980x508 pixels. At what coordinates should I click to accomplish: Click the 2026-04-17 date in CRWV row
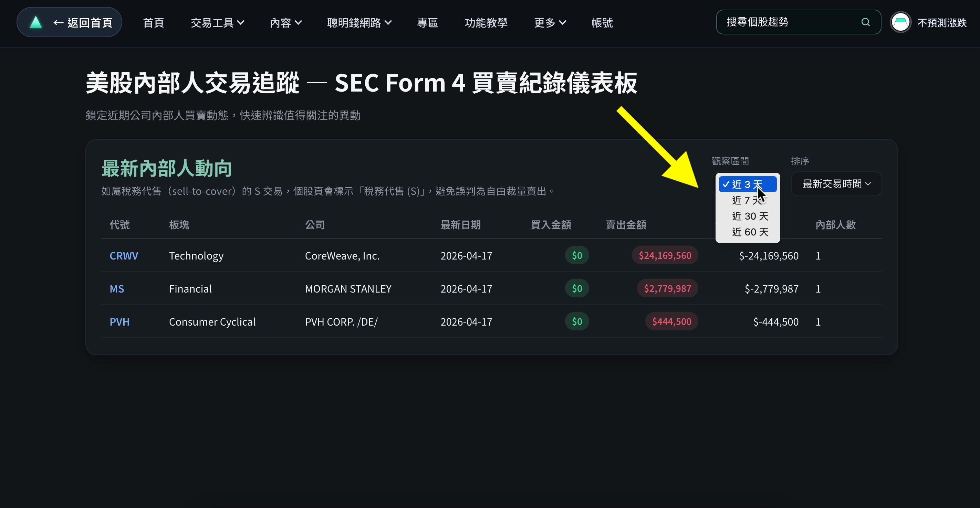coord(467,255)
